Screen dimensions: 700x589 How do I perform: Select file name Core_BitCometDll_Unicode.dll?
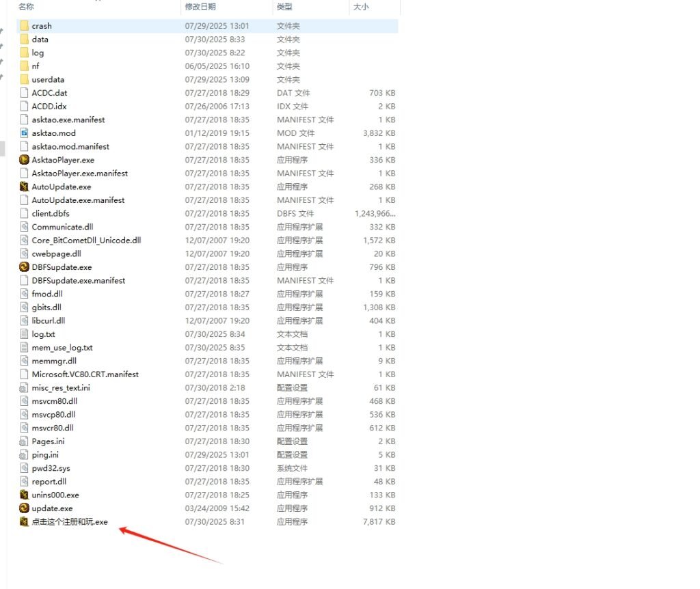tap(87, 240)
